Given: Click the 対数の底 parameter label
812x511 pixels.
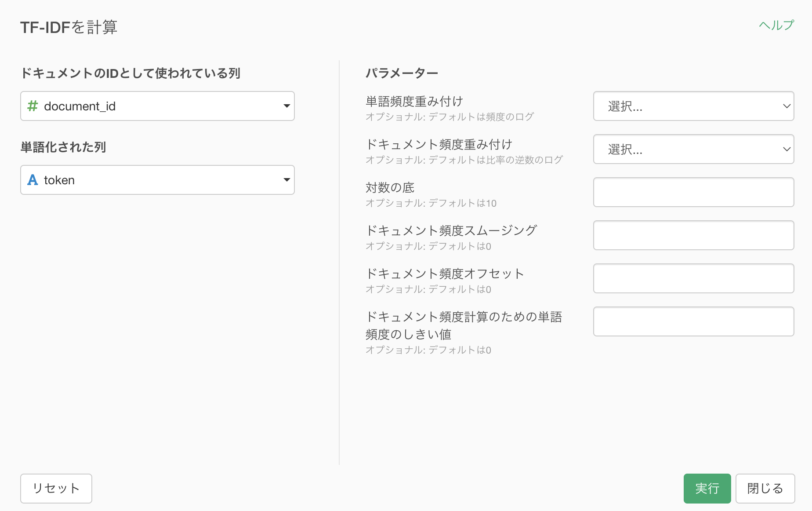Looking at the screenshot, I should tap(390, 188).
